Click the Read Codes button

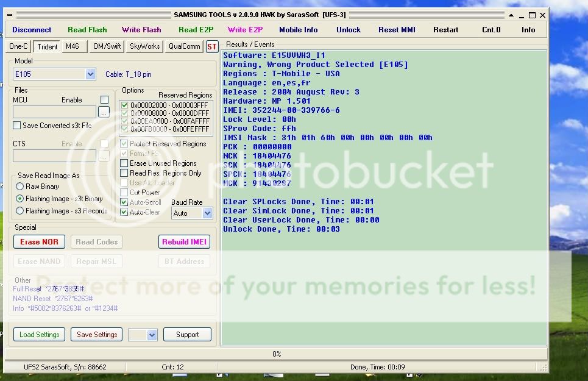point(96,242)
